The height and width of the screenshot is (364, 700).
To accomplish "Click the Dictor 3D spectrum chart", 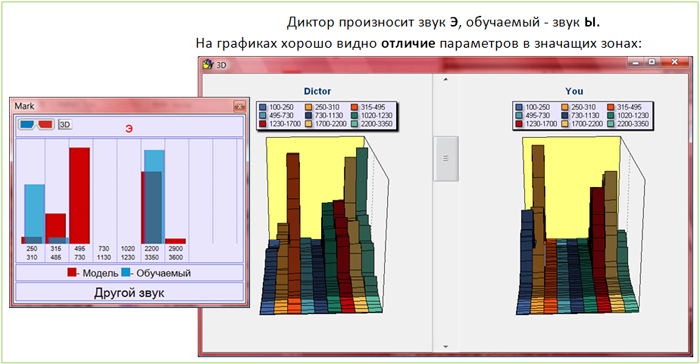I will (x=324, y=226).
